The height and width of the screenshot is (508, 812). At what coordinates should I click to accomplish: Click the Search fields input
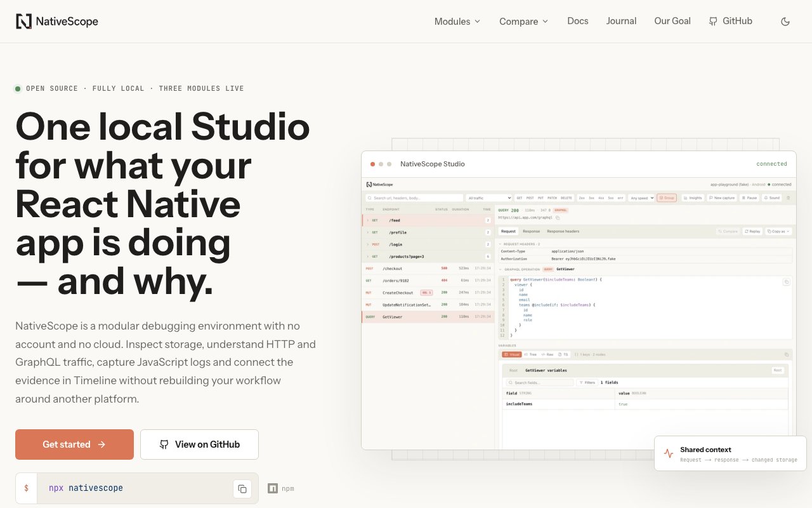pyautogui.click(x=540, y=382)
